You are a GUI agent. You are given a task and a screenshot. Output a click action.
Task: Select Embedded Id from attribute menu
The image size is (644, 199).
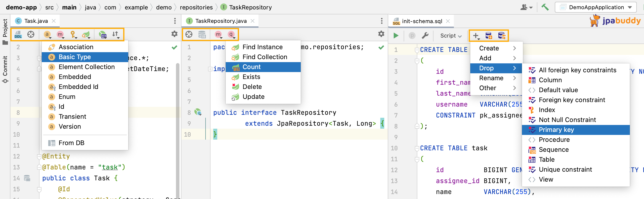coord(85,86)
